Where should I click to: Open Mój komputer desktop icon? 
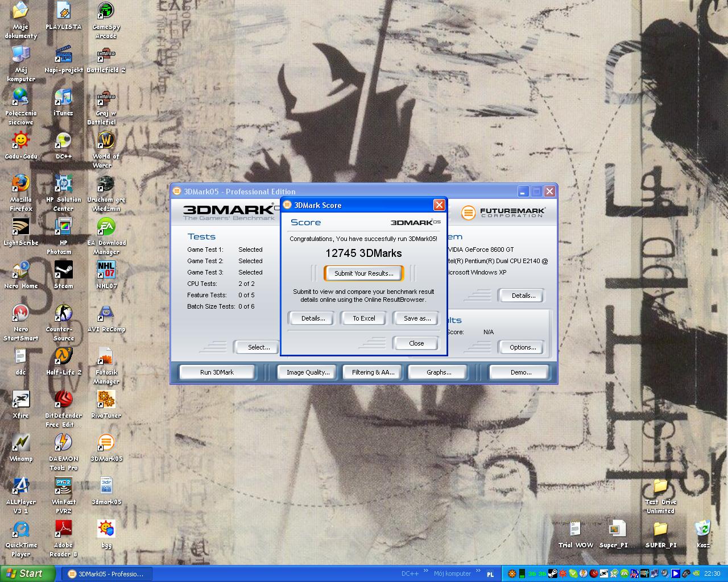pyautogui.click(x=20, y=64)
